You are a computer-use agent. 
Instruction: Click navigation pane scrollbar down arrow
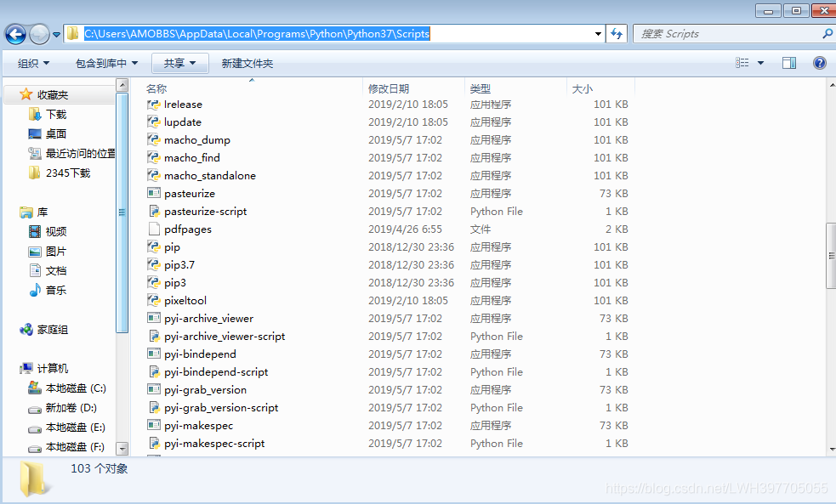pos(122,449)
